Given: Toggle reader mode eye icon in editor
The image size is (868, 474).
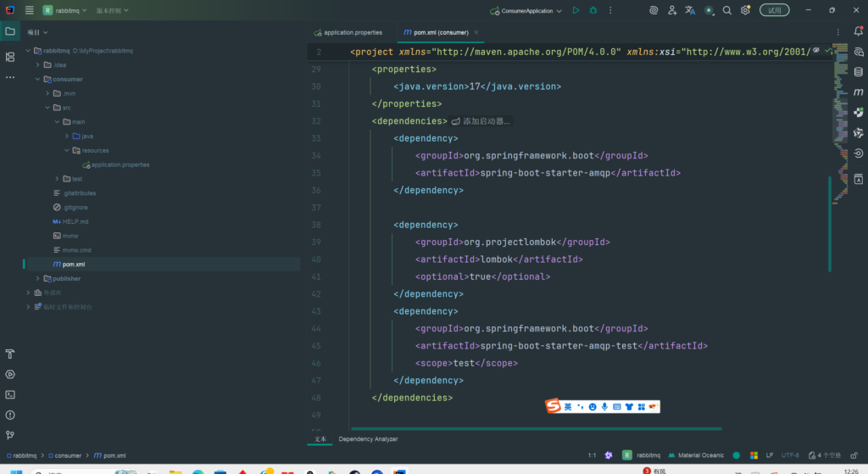Looking at the screenshot, I should click(815, 51).
